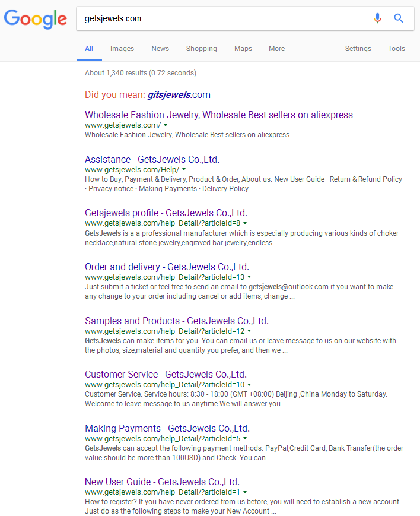Click the help_Detail/?articleId=8 green URL
420x516 pixels.
(163, 223)
